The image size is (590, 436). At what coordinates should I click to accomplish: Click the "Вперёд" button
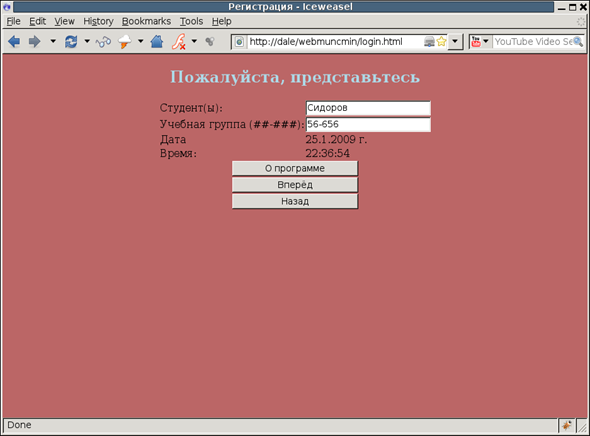point(295,185)
